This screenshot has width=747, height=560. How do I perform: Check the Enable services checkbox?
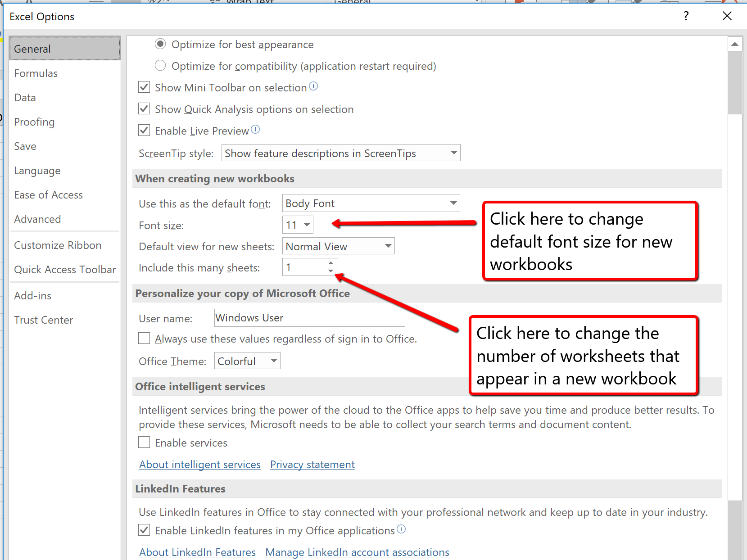144,443
